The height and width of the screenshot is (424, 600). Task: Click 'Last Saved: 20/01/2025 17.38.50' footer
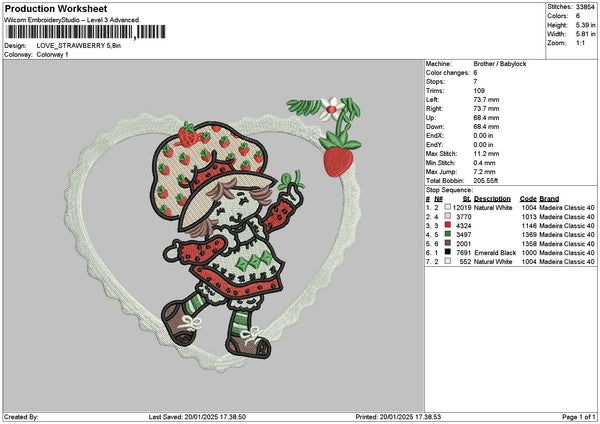pyautogui.click(x=197, y=417)
